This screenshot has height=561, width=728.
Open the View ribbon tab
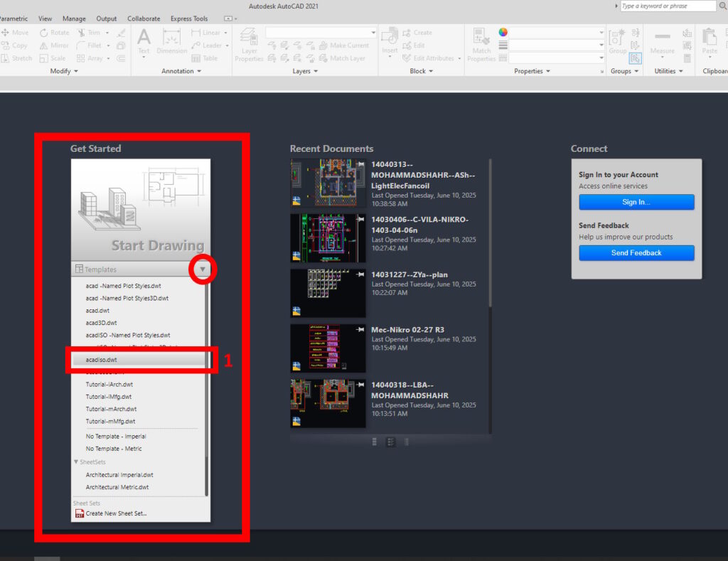point(45,18)
